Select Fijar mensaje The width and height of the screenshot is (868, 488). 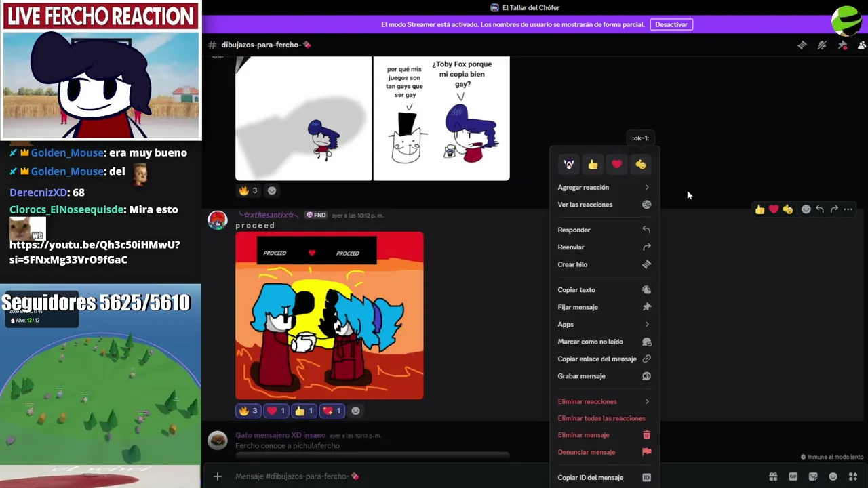click(x=604, y=307)
